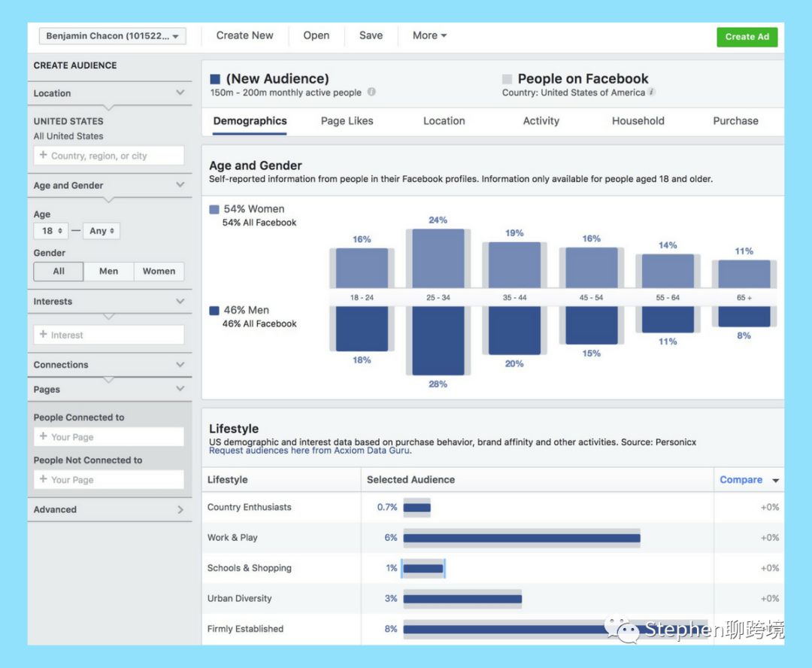Click the Men 35 - 44 bar showing 20%
The width and height of the screenshot is (812, 668).
coord(514,331)
